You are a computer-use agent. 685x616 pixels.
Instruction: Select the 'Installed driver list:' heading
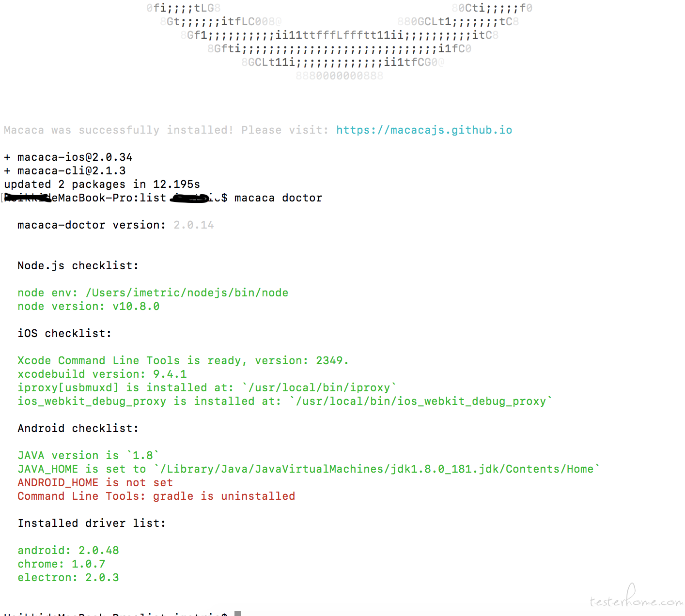(92, 524)
